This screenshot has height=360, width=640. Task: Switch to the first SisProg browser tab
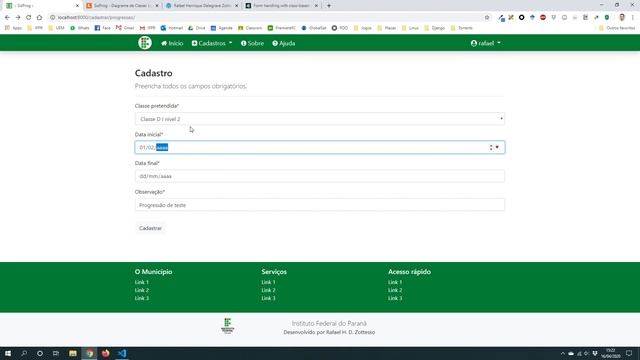pos(41,6)
